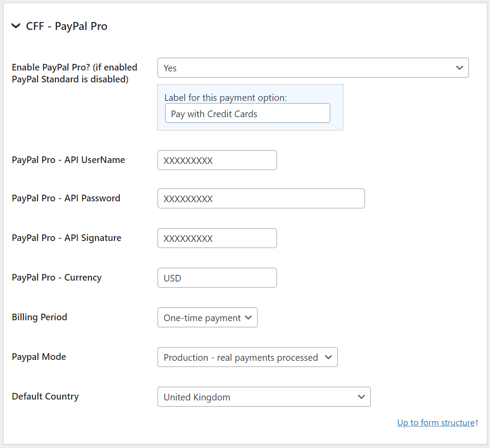Focus the API Signature input field

[217, 238]
